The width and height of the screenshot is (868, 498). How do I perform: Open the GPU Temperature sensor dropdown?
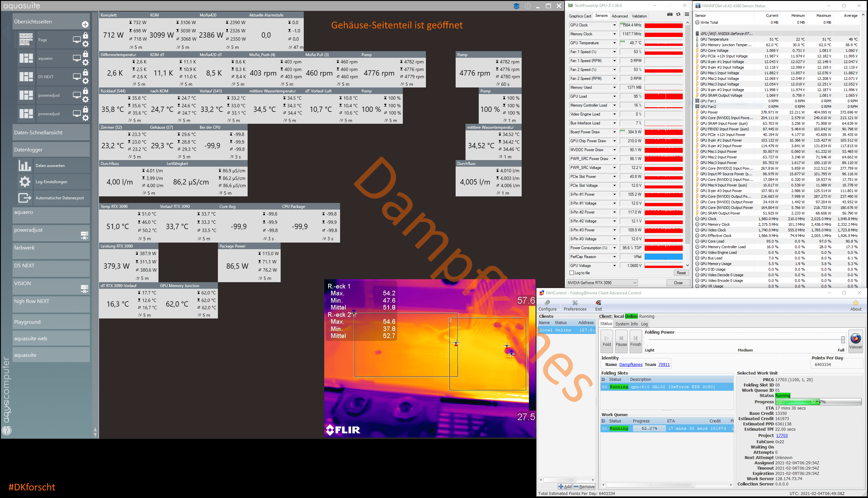coord(614,43)
